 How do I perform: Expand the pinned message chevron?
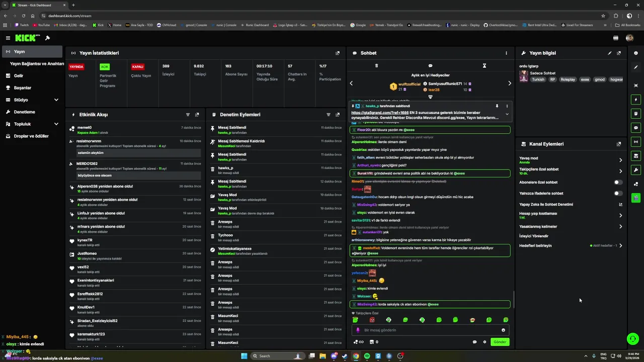[x=507, y=115]
